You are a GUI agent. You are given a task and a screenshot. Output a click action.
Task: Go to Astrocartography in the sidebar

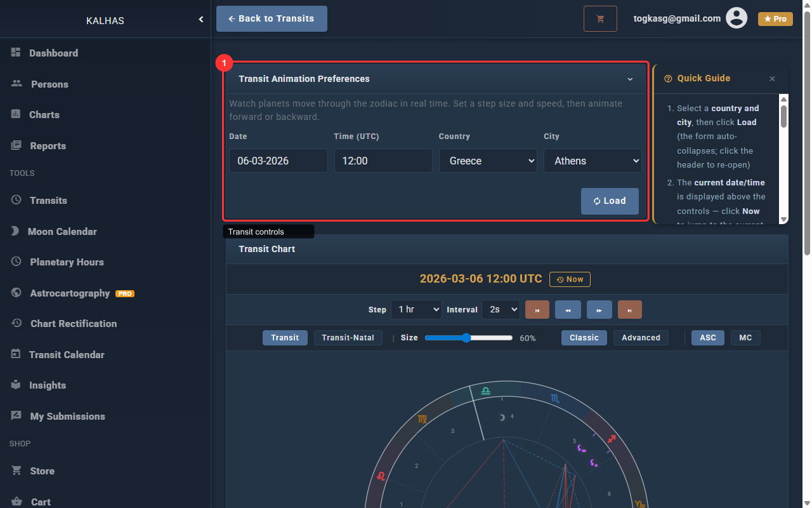(70, 293)
